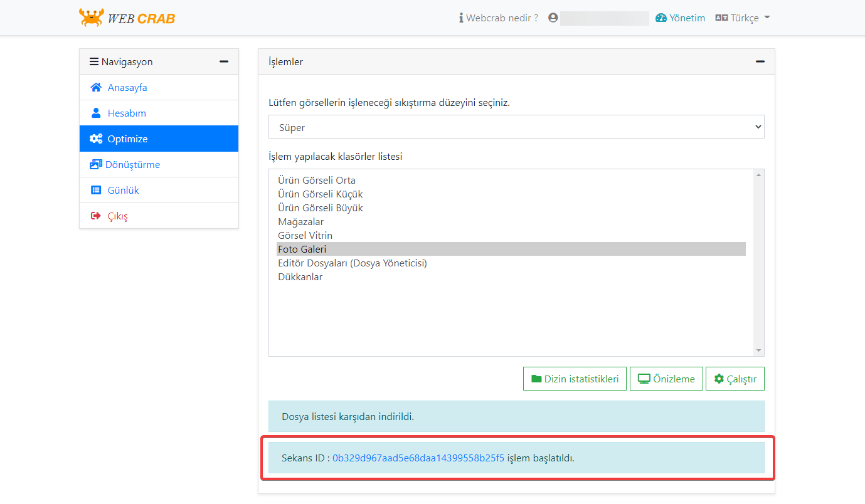Select Dükkanlar folder in list

(511, 277)
